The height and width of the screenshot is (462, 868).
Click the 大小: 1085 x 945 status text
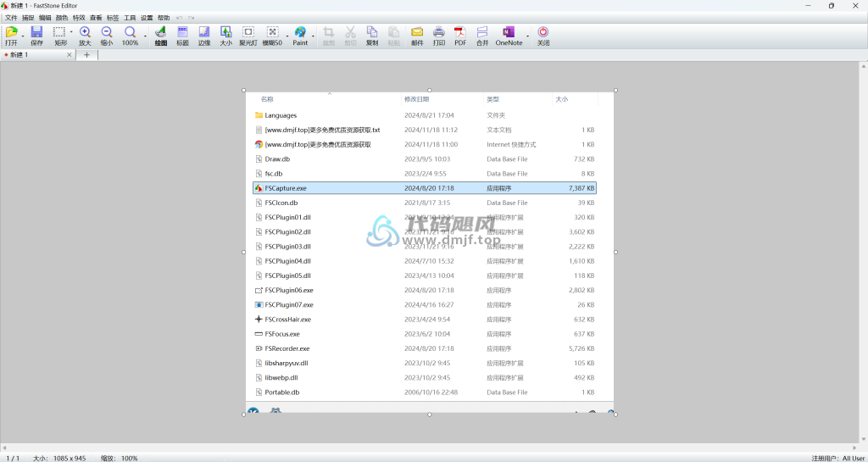point(59,458)
